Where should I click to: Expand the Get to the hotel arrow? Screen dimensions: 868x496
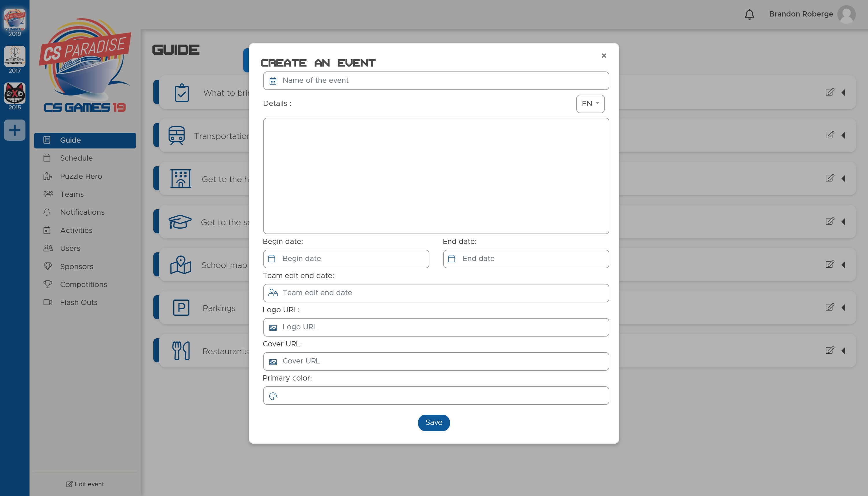pyautogui.click(x=844, y=178)
